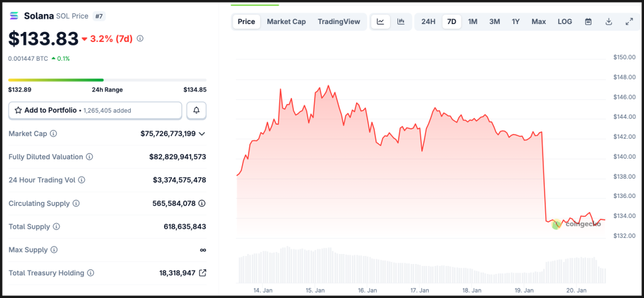Expand chart to fullscreen
The height and width of the screenshot is (298, 644).
(x=629, y=21)
